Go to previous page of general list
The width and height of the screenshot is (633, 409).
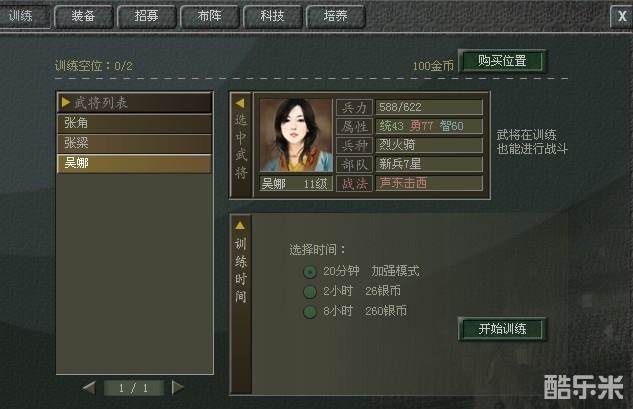pyautogui.click(x=89, y=388)
